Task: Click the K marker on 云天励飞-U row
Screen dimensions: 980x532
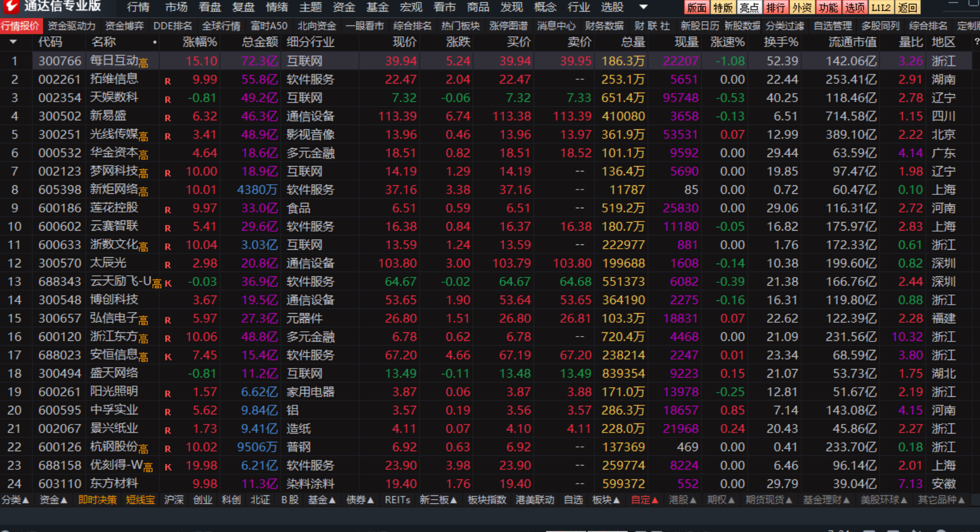Action: pos(168,283)
